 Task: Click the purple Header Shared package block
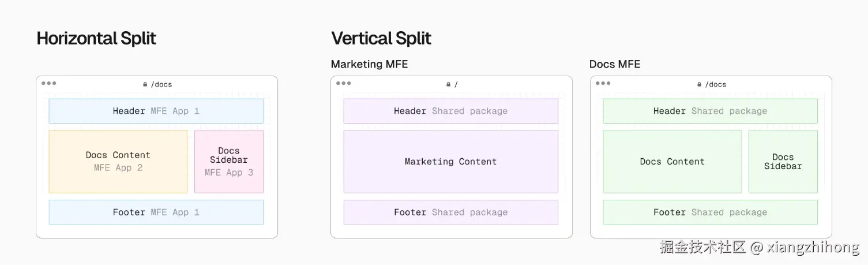[x=450, y=111]
